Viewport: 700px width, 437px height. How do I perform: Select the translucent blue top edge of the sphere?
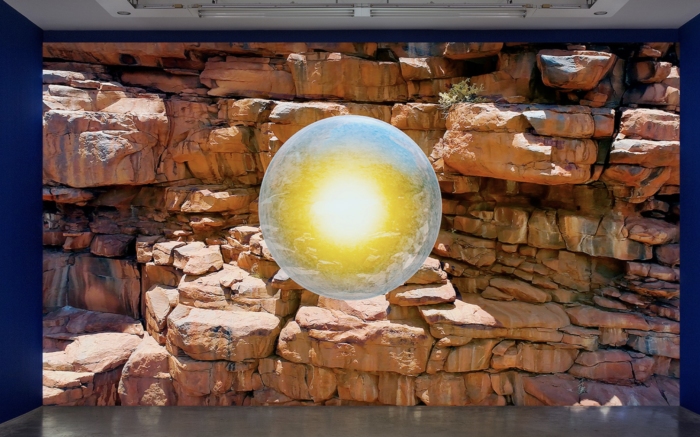[349, 122]
